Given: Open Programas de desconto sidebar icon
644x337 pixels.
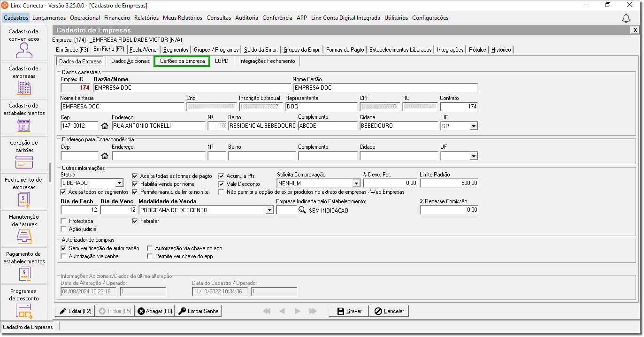Looking at the screenshot, I should tap(24, 311).
